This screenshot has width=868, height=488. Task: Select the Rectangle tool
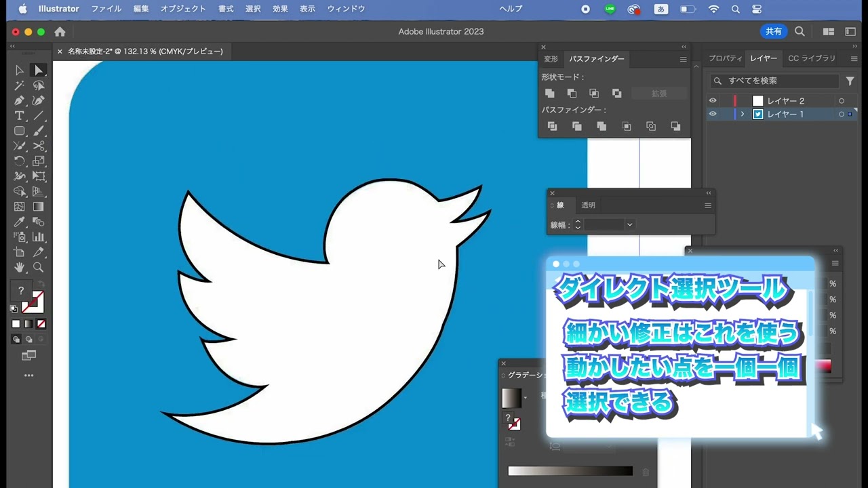pos(20,131)
